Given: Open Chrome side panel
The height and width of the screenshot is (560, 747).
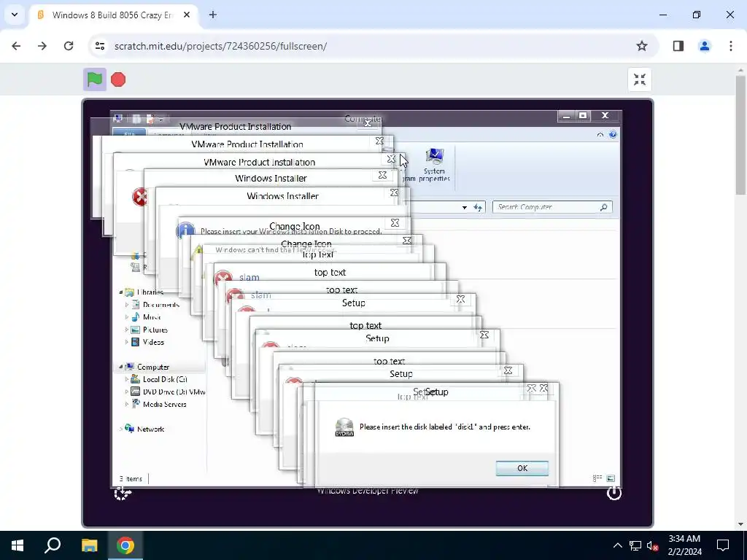Looking at the screenshot, I should (x=678, y=46).
